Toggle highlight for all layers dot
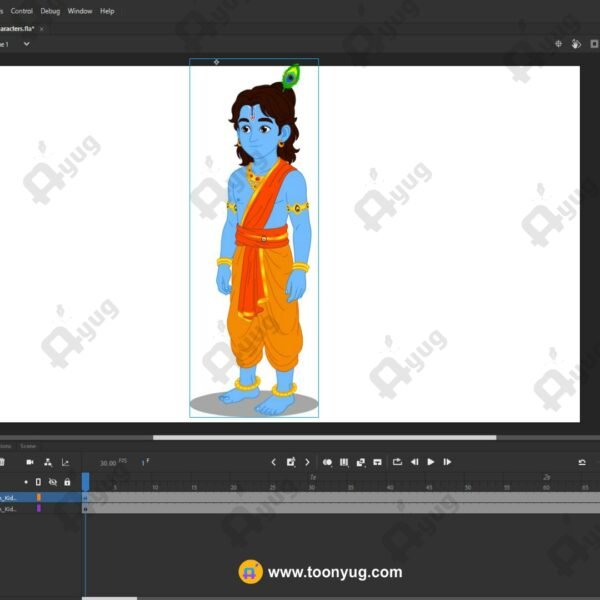 click(x=26, y=482)
